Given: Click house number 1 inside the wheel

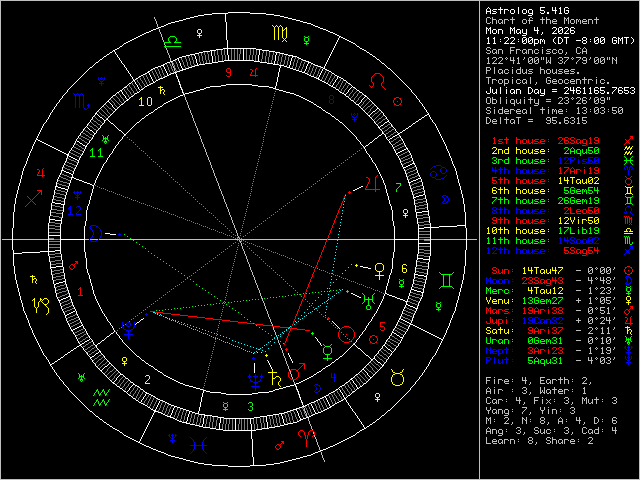Looking at the screenshot, I should tap(80, 292).
